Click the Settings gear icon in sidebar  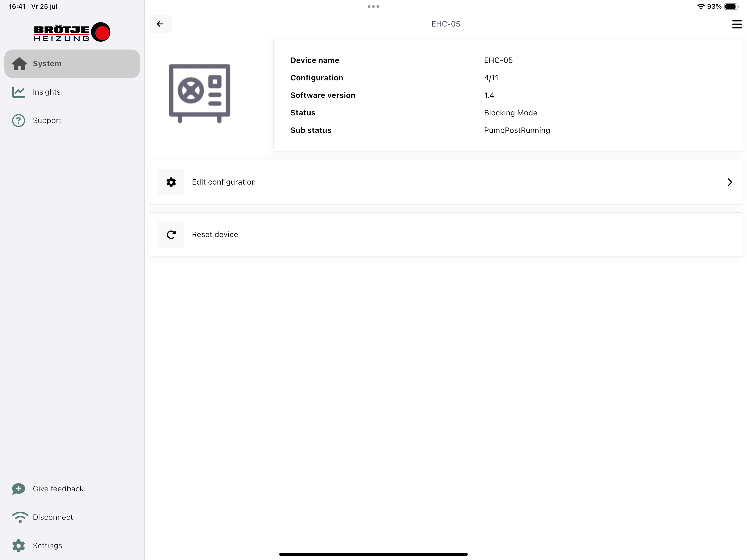[x=19, y=546]
